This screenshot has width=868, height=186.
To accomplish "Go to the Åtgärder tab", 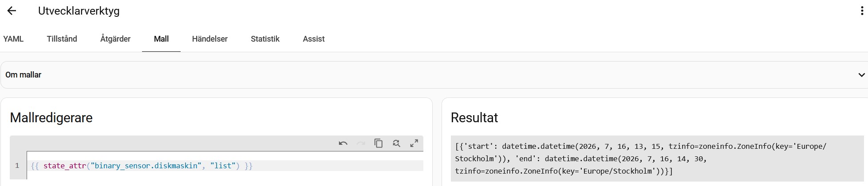I will coord(115,39).
